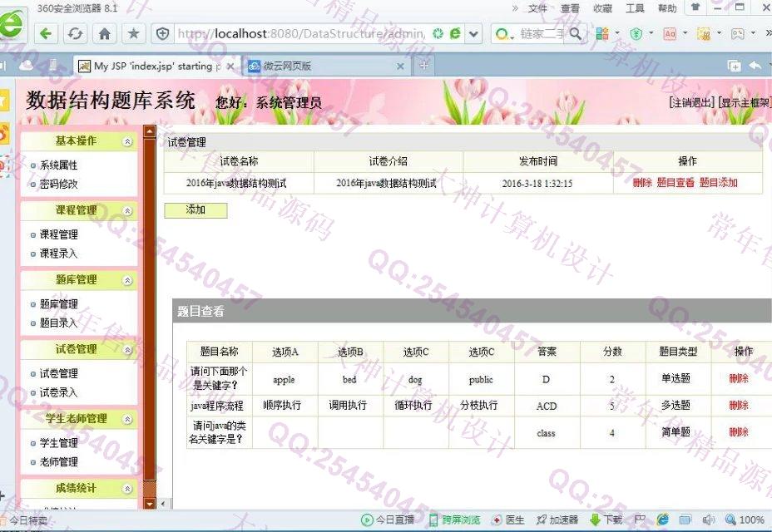Image resolution: width=772 pixels, height=532 pixels.
Task: Collapse the 题库管理 sidebar section
Action: 127,280
